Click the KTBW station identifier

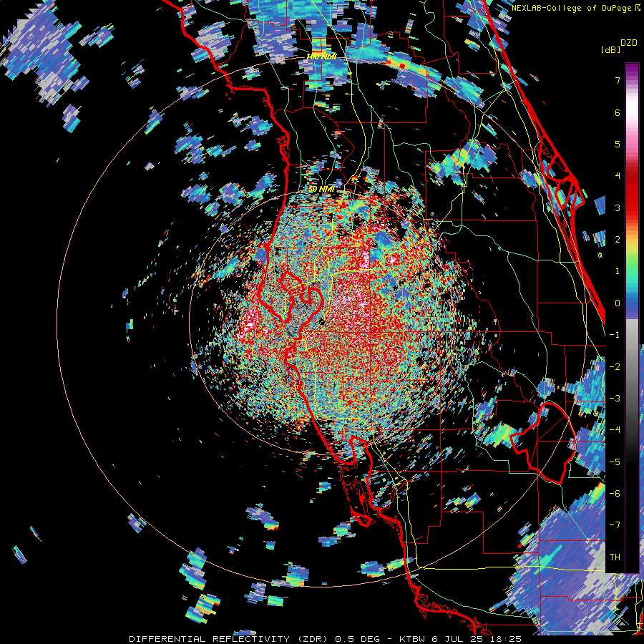pyautogui.click(x=412, y=639)
